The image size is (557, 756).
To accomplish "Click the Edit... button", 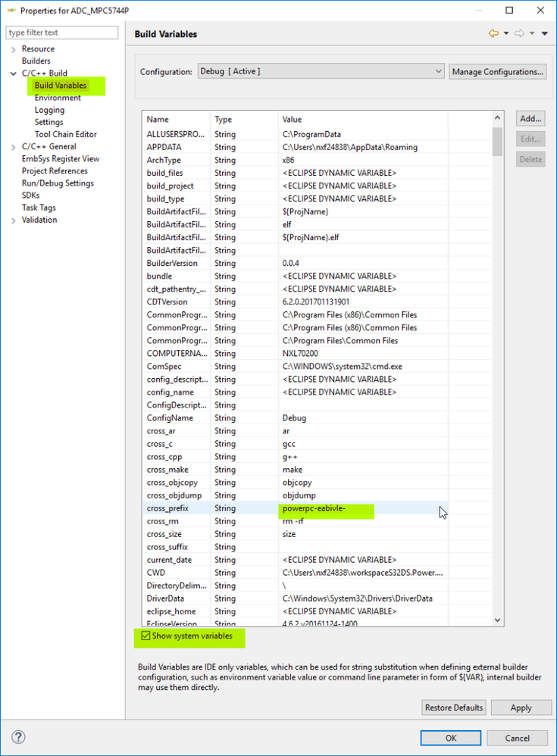I will tap(530, 139).
